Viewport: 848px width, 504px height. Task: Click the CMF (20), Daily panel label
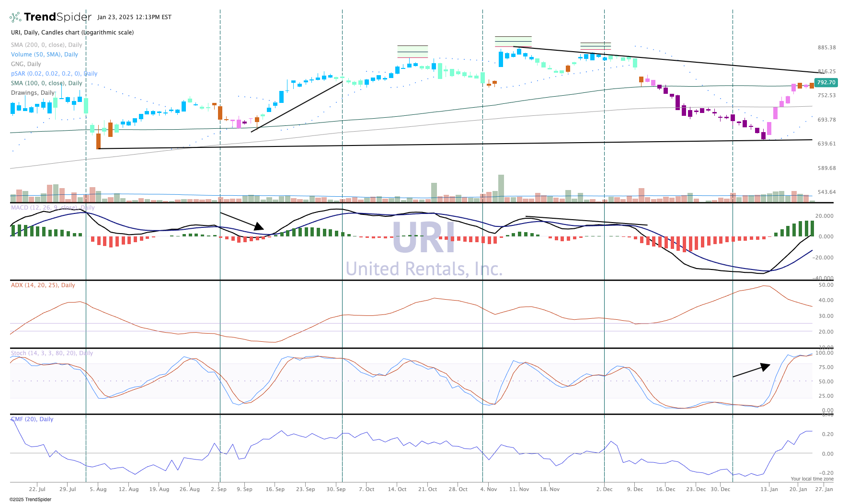(x=32, y=419)
